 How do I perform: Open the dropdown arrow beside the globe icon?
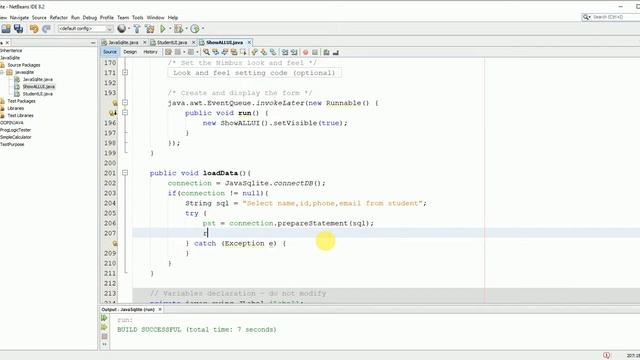[x=129, y=29]
